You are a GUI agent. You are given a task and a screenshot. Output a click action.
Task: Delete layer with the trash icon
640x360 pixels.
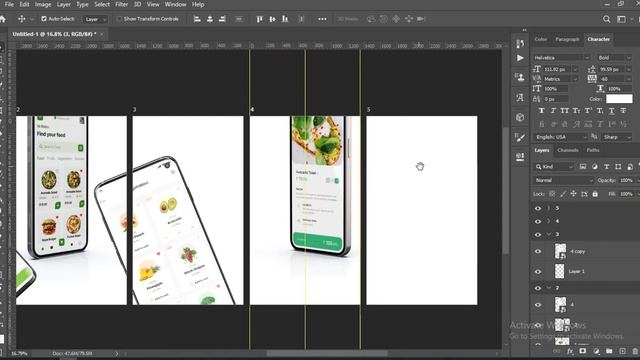[x=635, y=351]
